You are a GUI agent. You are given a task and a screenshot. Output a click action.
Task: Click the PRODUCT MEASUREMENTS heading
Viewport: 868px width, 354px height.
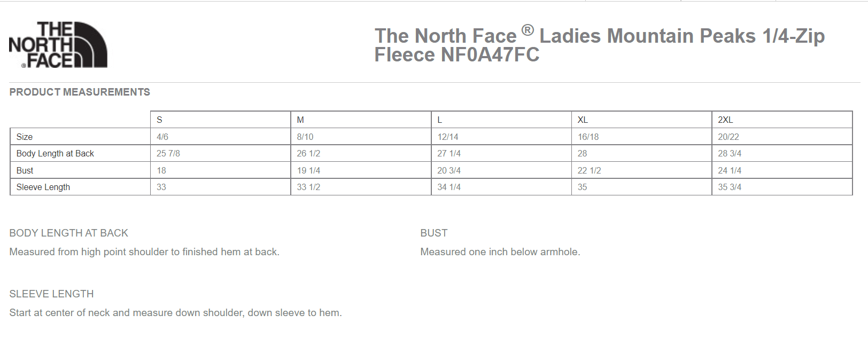(80, 92)
